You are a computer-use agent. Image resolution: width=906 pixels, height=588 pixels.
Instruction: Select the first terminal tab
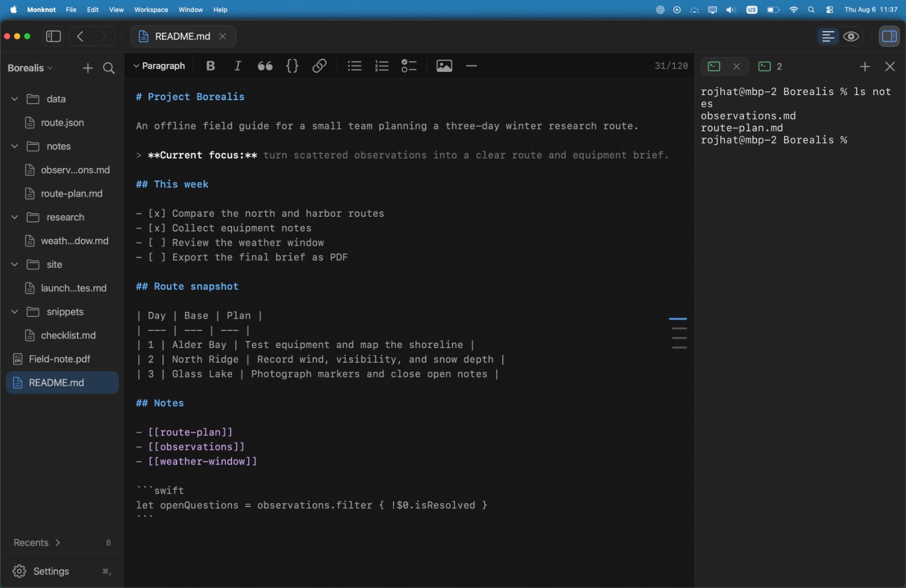pos(715,66)
